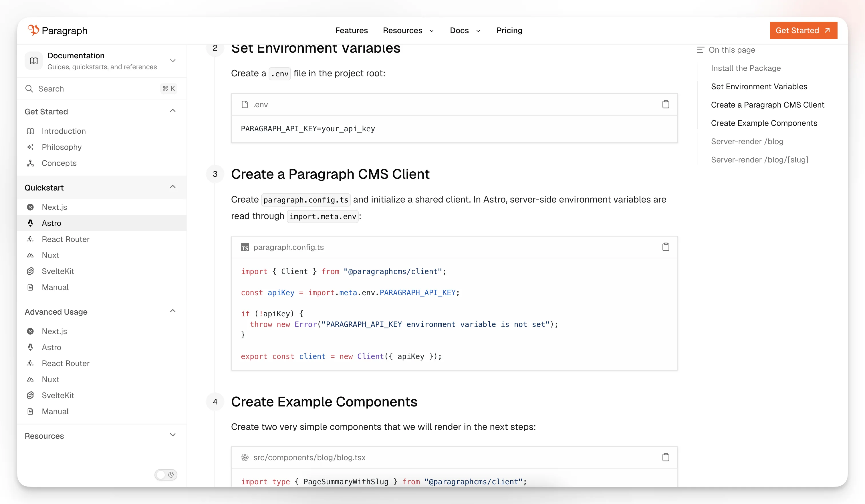
Task: Click the TypeScript file icon for paragraph.config.ts
Action: coord(245,247)
